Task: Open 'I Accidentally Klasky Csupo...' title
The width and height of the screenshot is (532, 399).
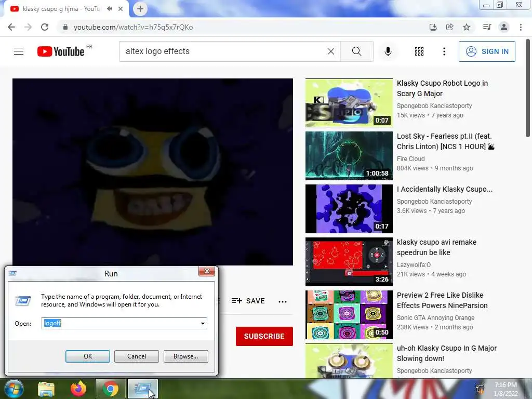Action: (x=445, y=189)
